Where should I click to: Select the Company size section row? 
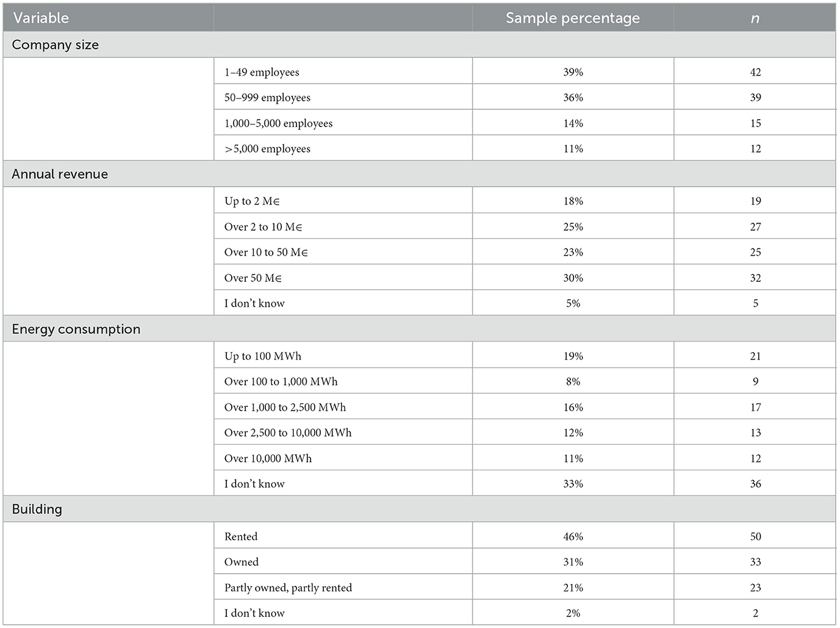click(x=55, y=45)
